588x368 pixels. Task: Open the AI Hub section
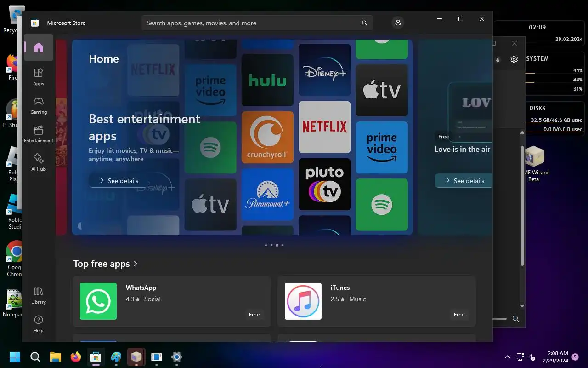coord(39,162)
